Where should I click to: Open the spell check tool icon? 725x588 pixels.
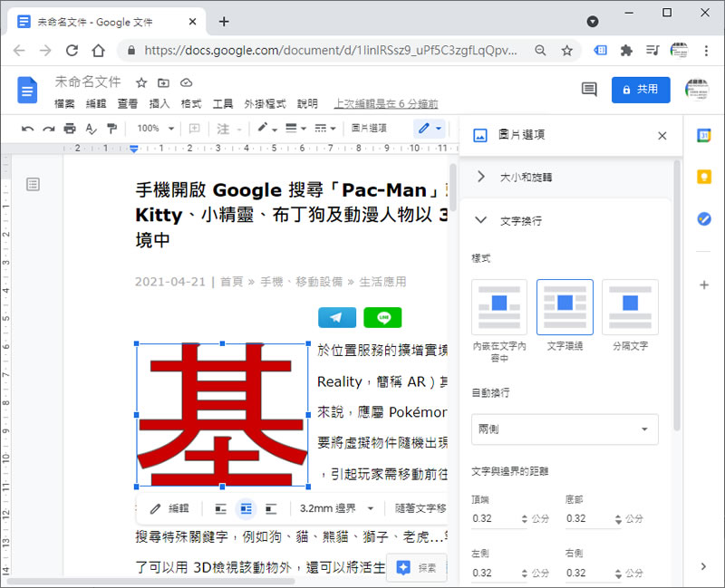click(x=92, y=129)
